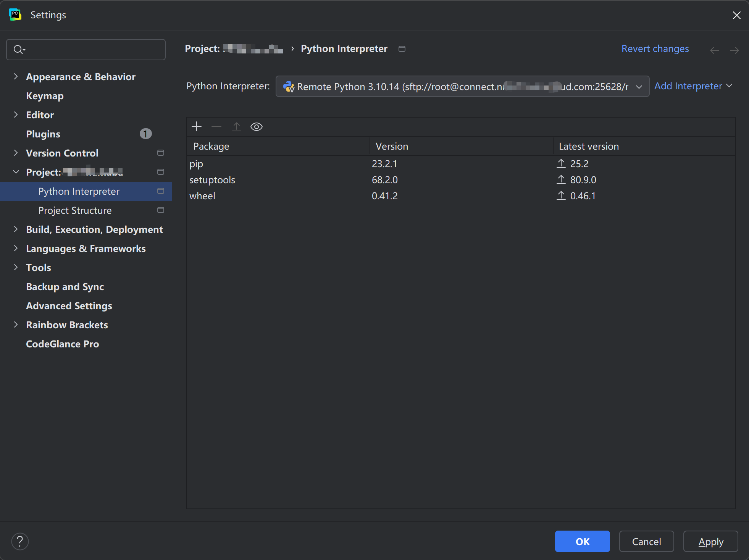Open Plugins settings
Viewport: 749px width, 560px height.
click(x=43, y=134)
